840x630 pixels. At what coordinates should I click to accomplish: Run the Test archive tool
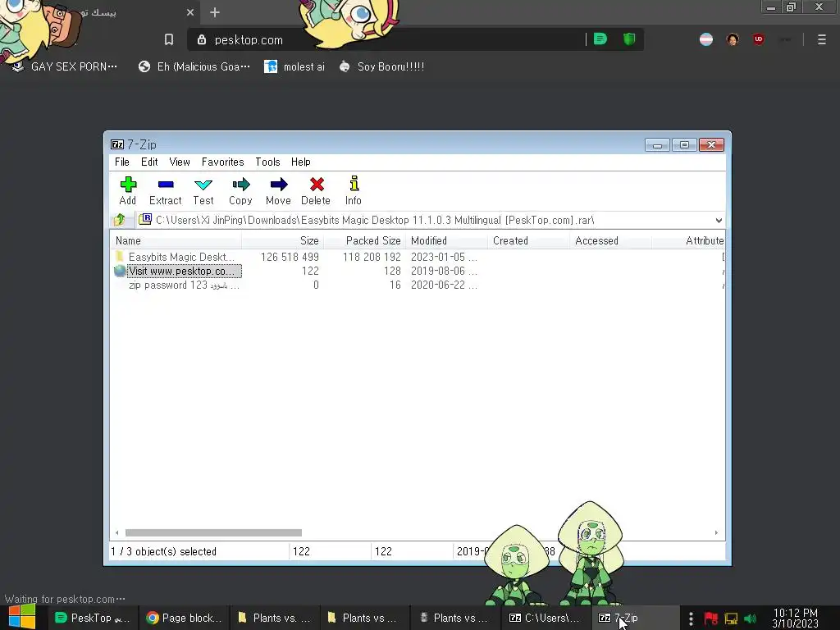pyautogui.click(x=203, y=190)
